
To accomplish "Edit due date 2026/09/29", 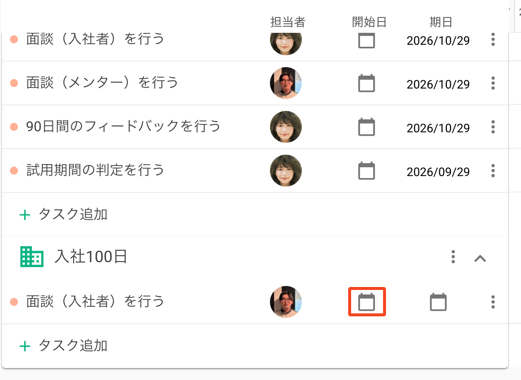I will 438,172.
